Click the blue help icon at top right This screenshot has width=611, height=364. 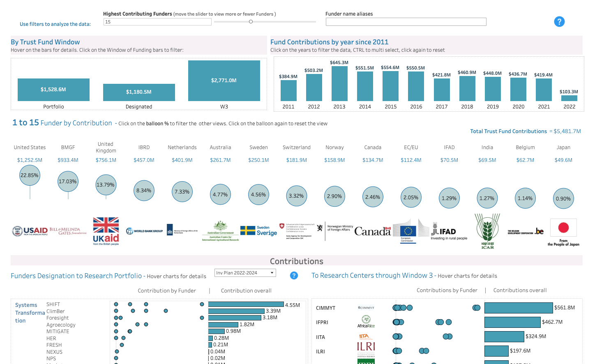[x=559, y=22]
